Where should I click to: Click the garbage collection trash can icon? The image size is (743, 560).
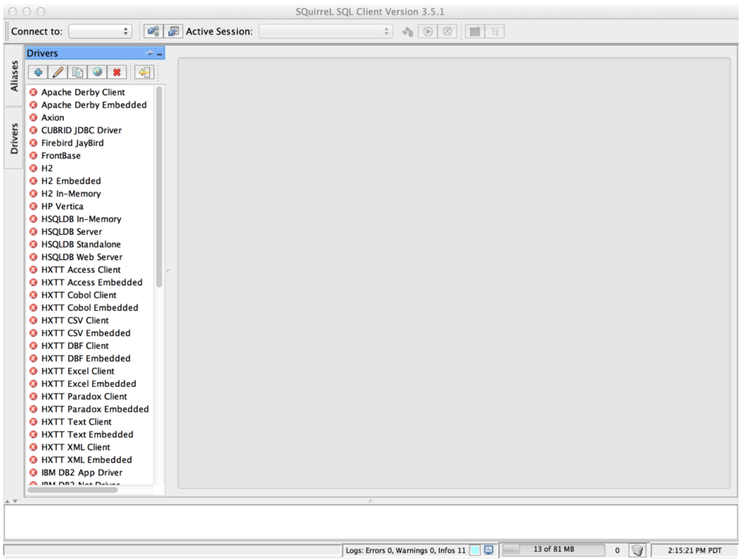pos(638,550)
